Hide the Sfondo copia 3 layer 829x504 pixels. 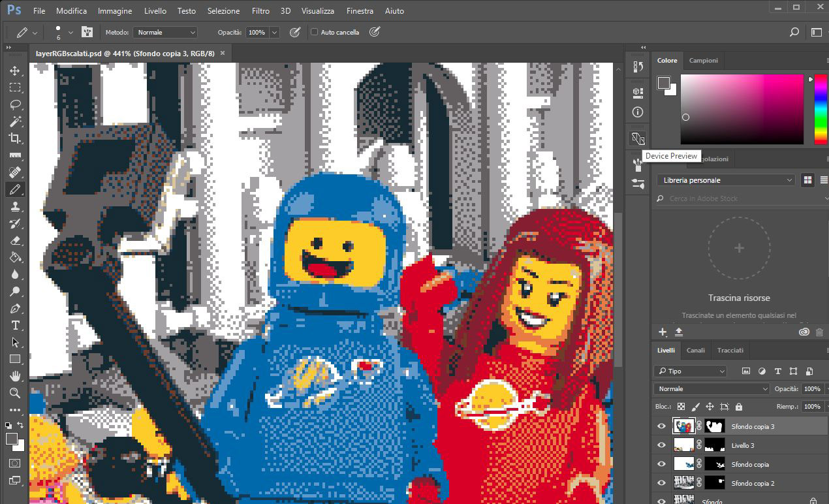coord(662,426)
